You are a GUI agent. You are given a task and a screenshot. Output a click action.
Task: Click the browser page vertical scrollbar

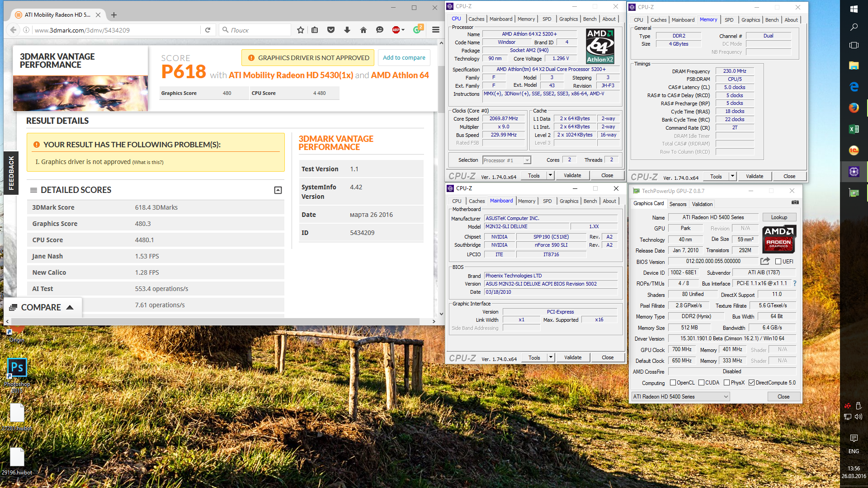tap(441, 90)
